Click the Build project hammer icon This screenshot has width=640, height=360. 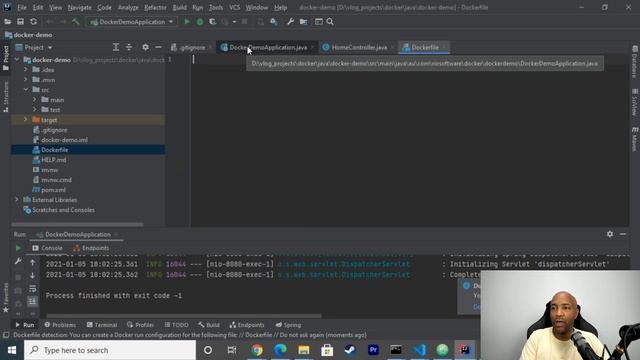coord(76,22)
